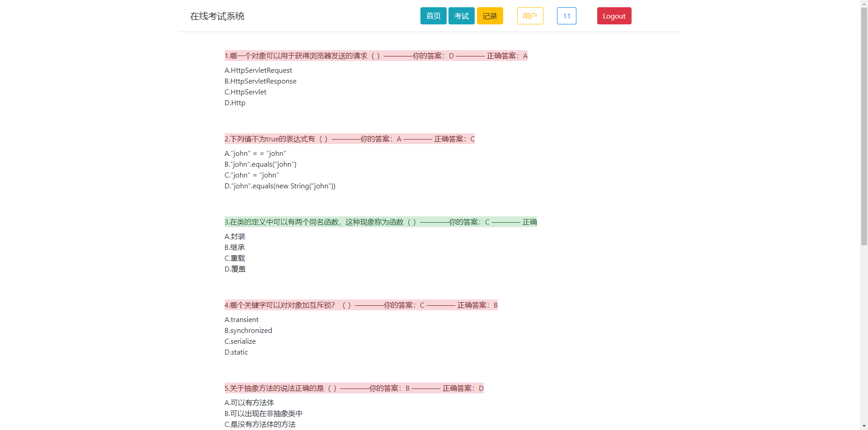Select option C."john" = "john"
Viewport: 868px width, 430px height.
point(252,175)
